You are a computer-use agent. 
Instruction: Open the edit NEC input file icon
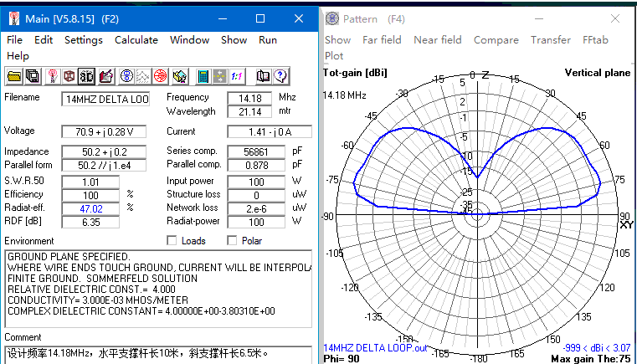point(105,76)
